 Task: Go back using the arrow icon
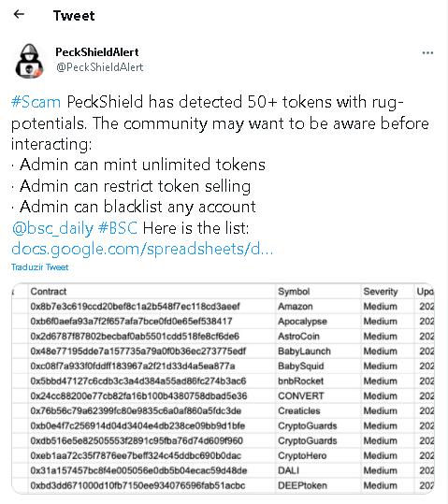[19, 14]
